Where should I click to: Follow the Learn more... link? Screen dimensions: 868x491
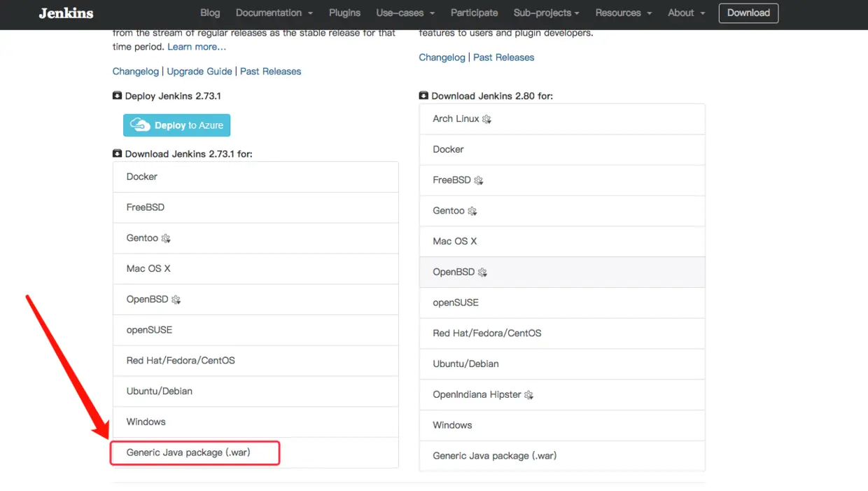197,46
